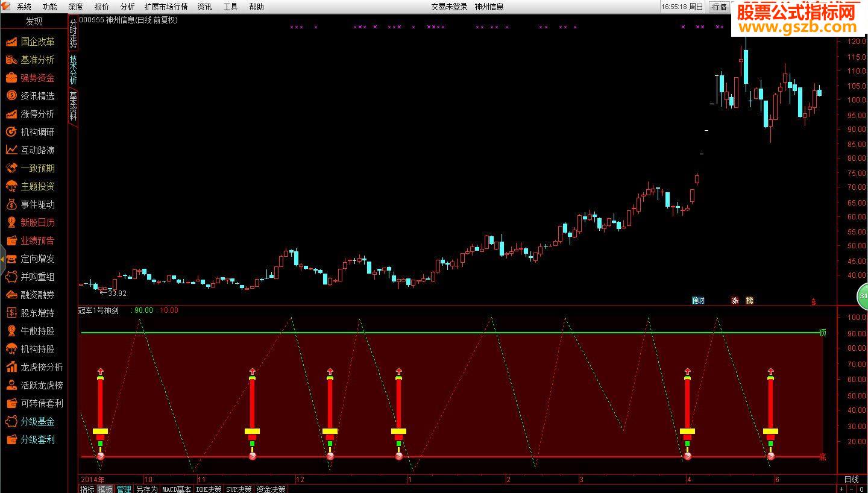The image size is (868, 493).
Task: Click the 融资融券 hand icon
Action: (x=11, y=295)
